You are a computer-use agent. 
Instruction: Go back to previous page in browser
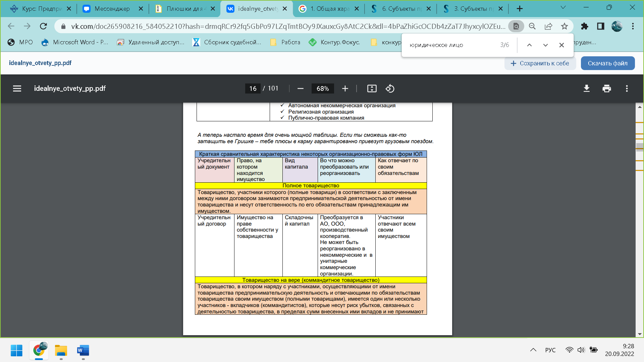11,26
